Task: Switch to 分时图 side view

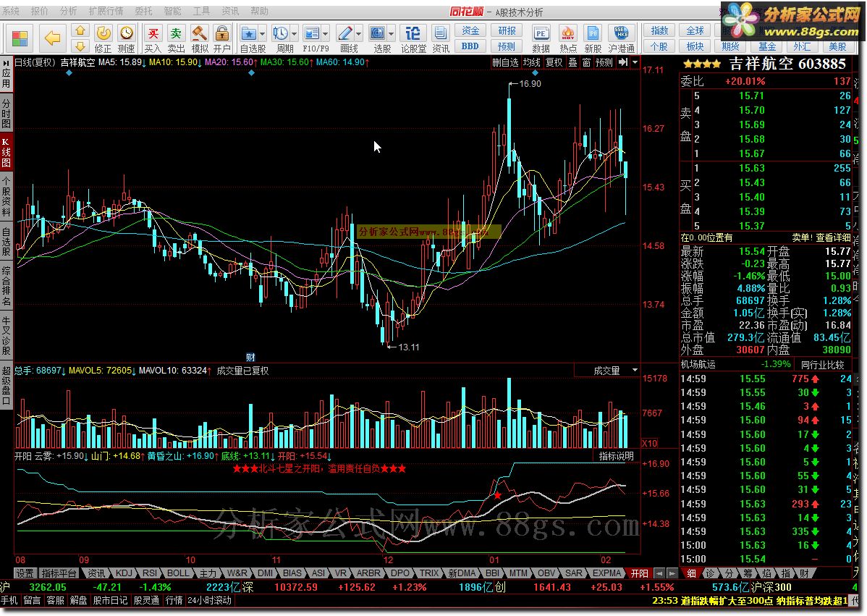Action: (x=6, y=114)
